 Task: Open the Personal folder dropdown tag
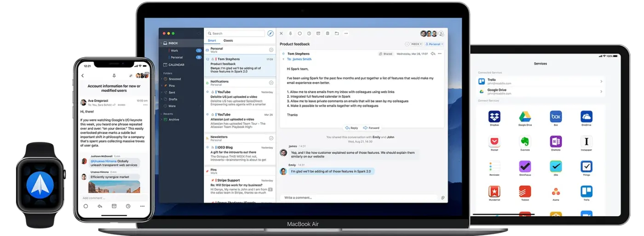[x=434, y=44]
